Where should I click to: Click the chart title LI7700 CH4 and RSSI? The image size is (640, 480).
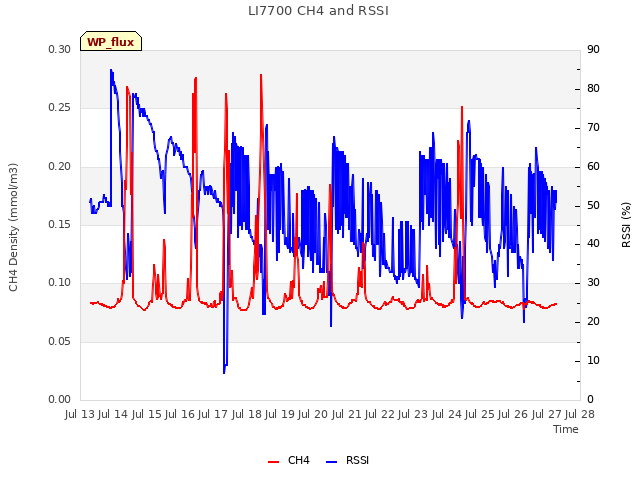click(318, 11)
